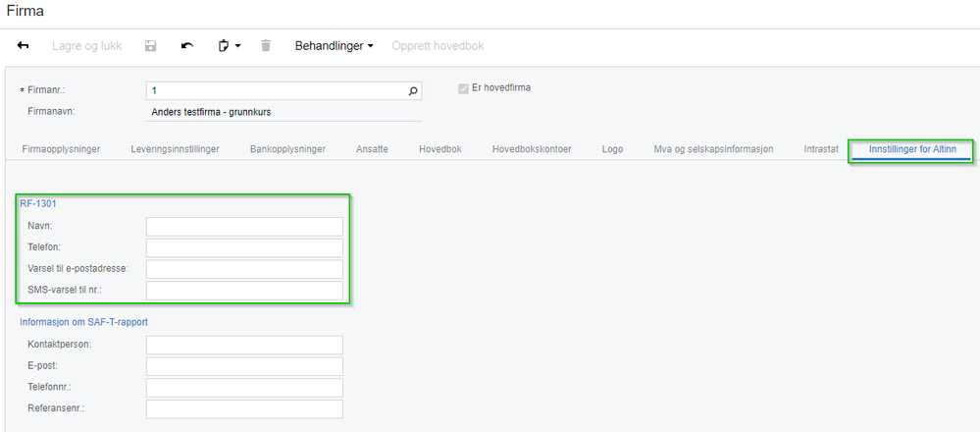Click the SAF-T E-post field

click(x=244, y=366)
